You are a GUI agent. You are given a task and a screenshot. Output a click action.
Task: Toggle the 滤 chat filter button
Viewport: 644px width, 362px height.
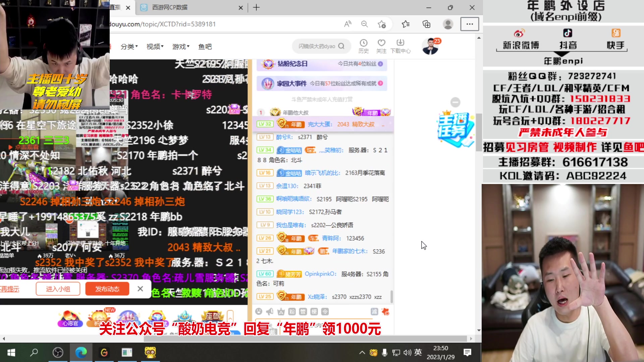point(374,312)
